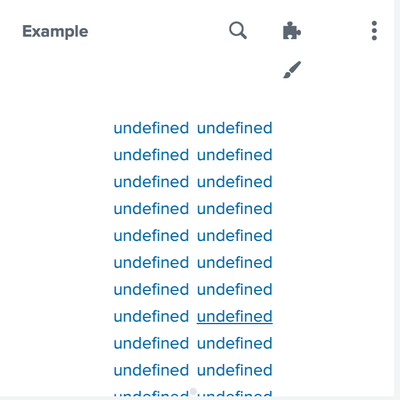Viewport: 400px width, 400px height.
Task: Click the Example header title
Action: pyautogui.click(x=55, y=32)
